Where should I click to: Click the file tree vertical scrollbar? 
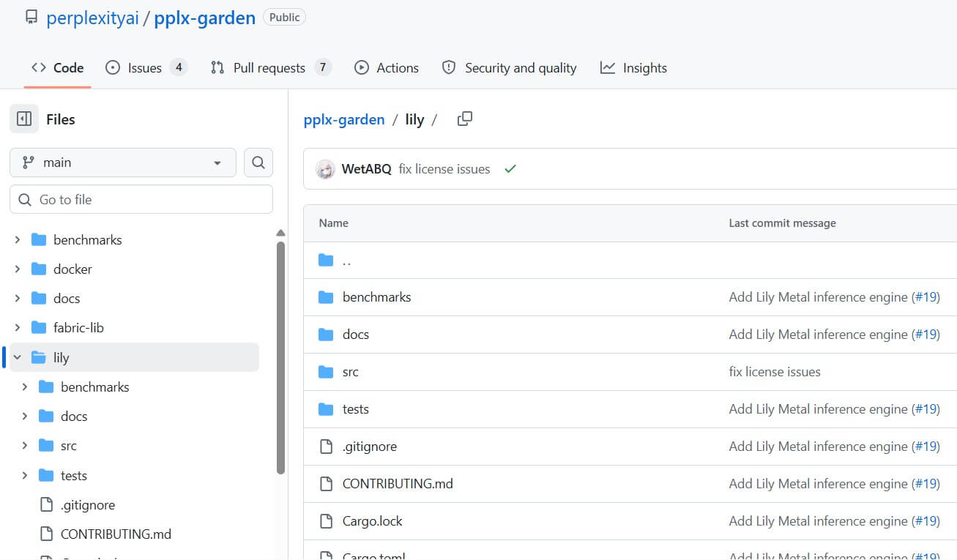[280, 359]
